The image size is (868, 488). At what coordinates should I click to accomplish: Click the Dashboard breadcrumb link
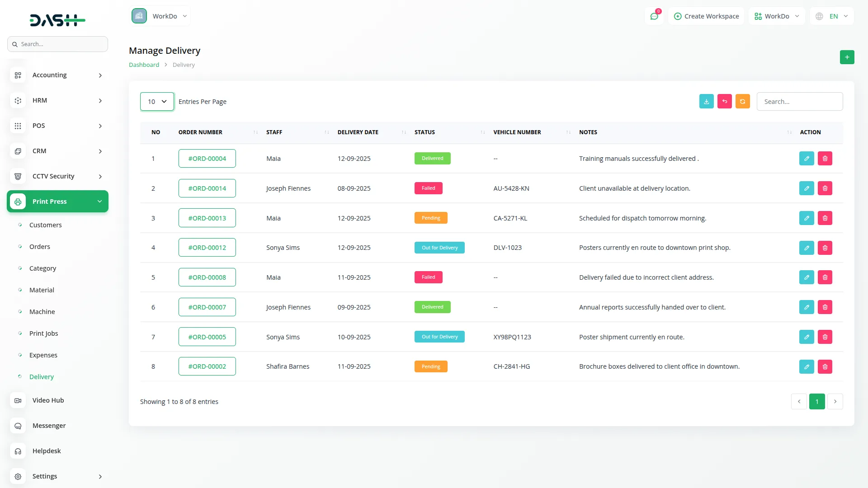(x=144, y=65)
